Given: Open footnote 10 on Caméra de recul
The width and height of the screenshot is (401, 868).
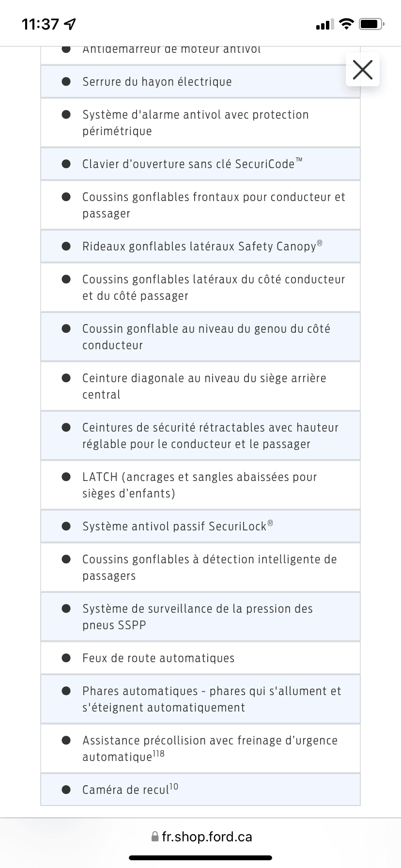Looking at the screenshot, I should pyautogui.click(x=174, y=787).
